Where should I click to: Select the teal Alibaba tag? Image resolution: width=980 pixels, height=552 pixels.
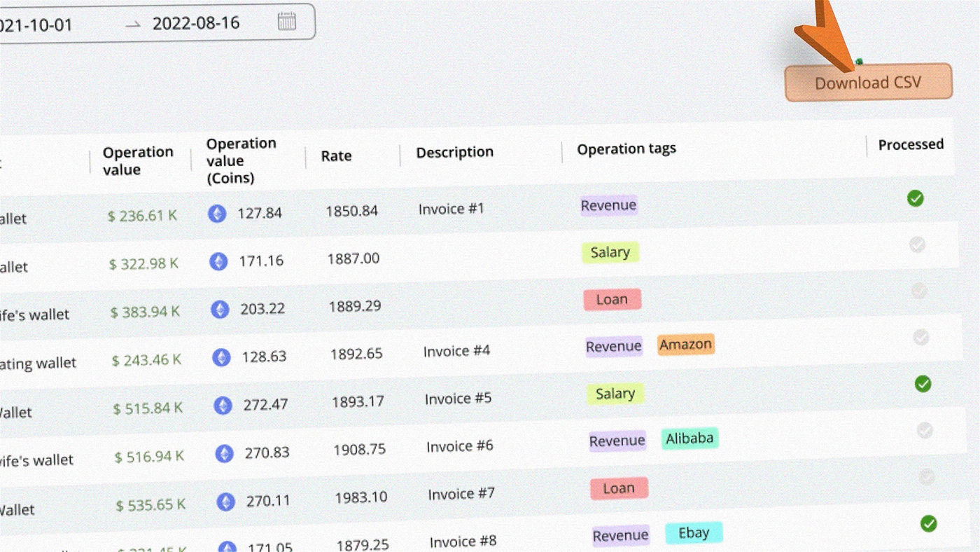(x=689, y=439)
